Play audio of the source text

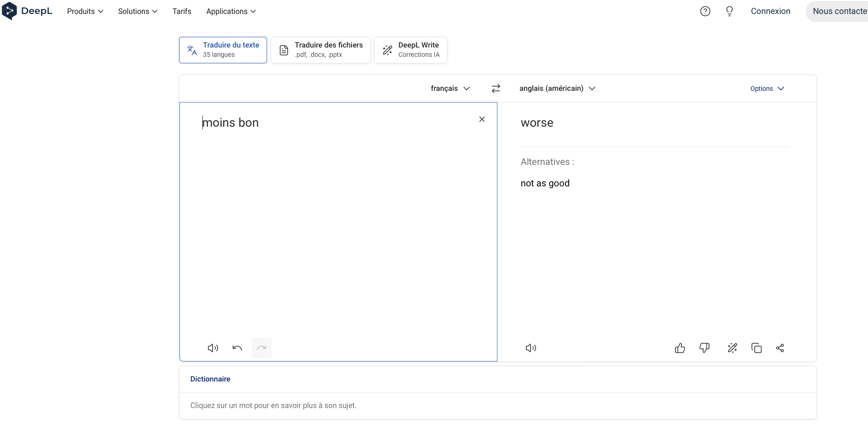pos(213,348)
